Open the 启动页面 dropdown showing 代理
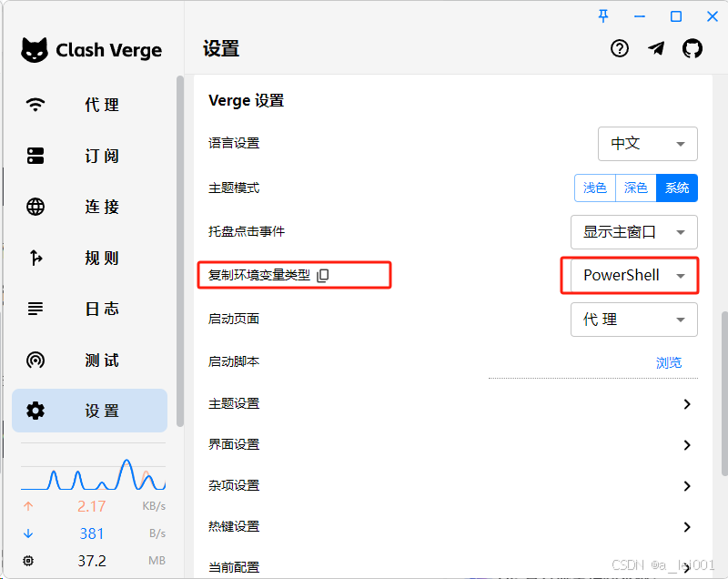 click(x=633, y=320)
